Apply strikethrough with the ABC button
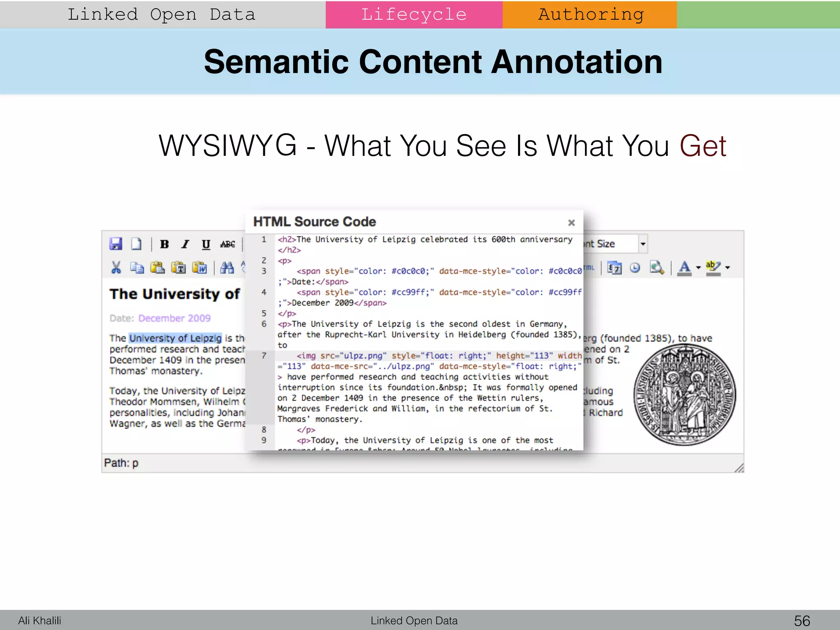 227,244
